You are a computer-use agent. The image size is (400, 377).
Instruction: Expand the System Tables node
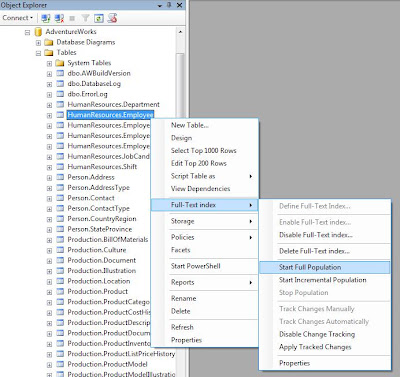point(49,63)
